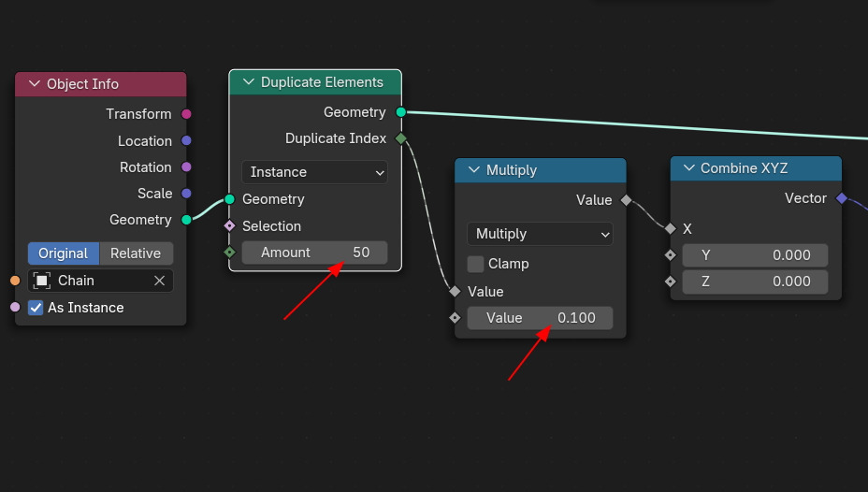This screenshot has width=868, height=492.
Task: Collapse the Object Info node
Action: 35,83
